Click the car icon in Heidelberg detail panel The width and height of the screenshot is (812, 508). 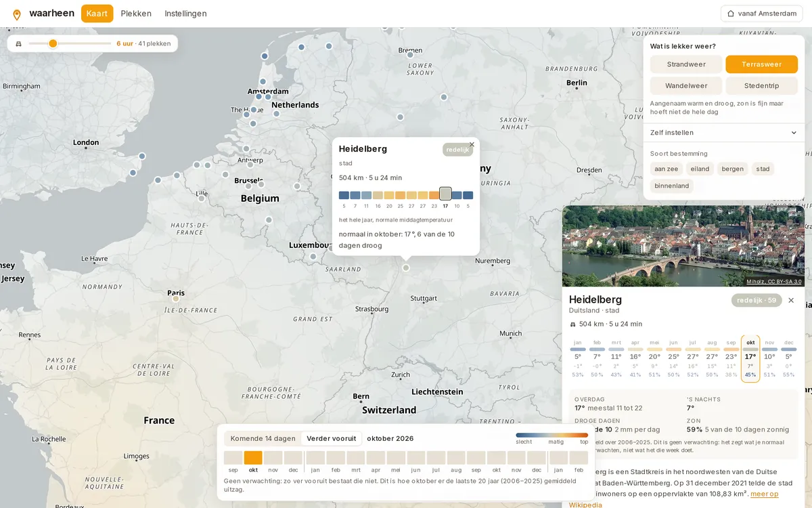[x=572, y=324]
